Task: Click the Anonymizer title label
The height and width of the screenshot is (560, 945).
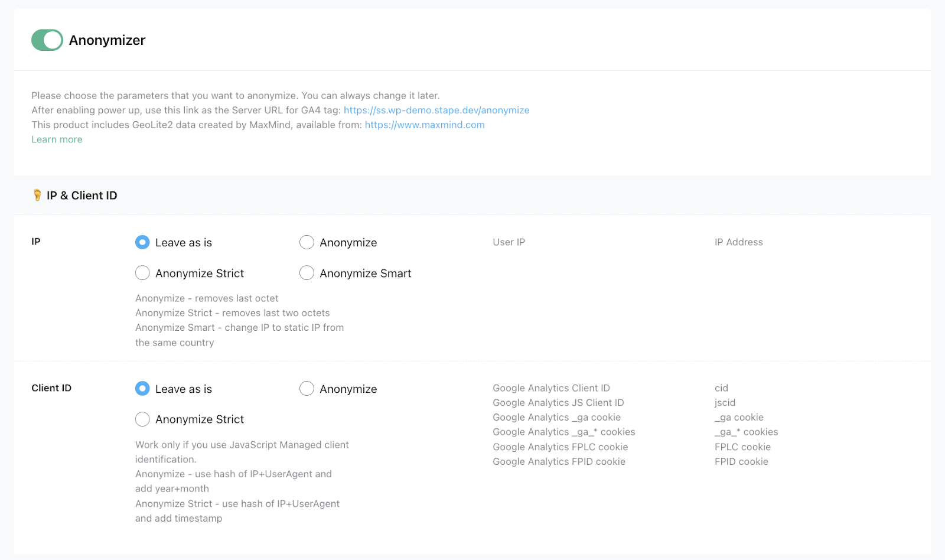Action: [107, 40]
